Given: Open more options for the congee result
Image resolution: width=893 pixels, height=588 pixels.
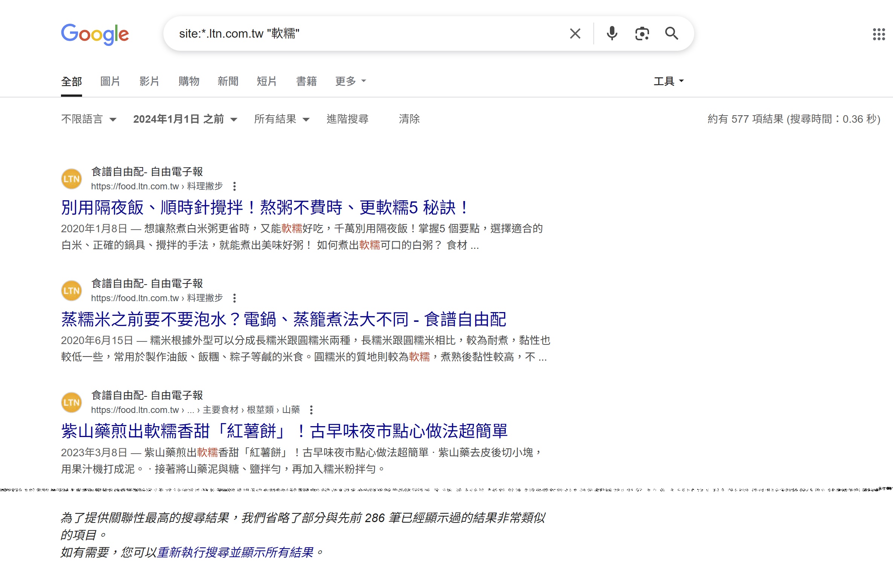Looking at the screenshot, I should 235,186.
